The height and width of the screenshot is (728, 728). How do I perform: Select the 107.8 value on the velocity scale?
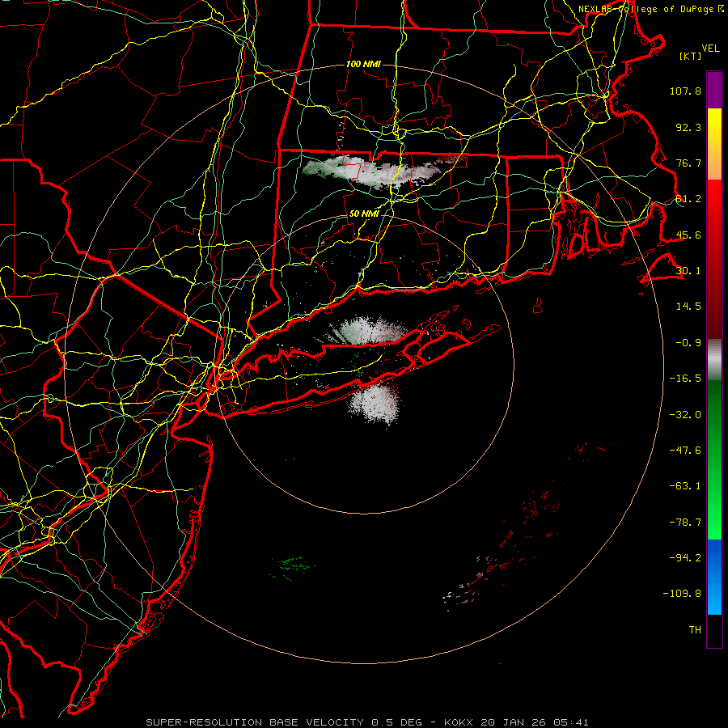coord(685,91)
